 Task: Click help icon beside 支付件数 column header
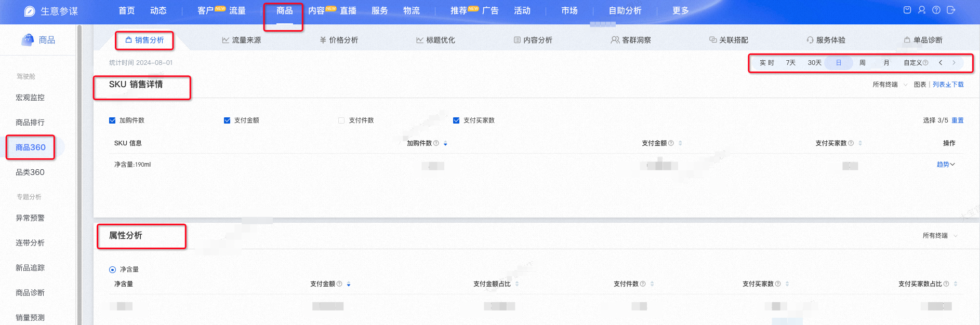click(643, 284)
